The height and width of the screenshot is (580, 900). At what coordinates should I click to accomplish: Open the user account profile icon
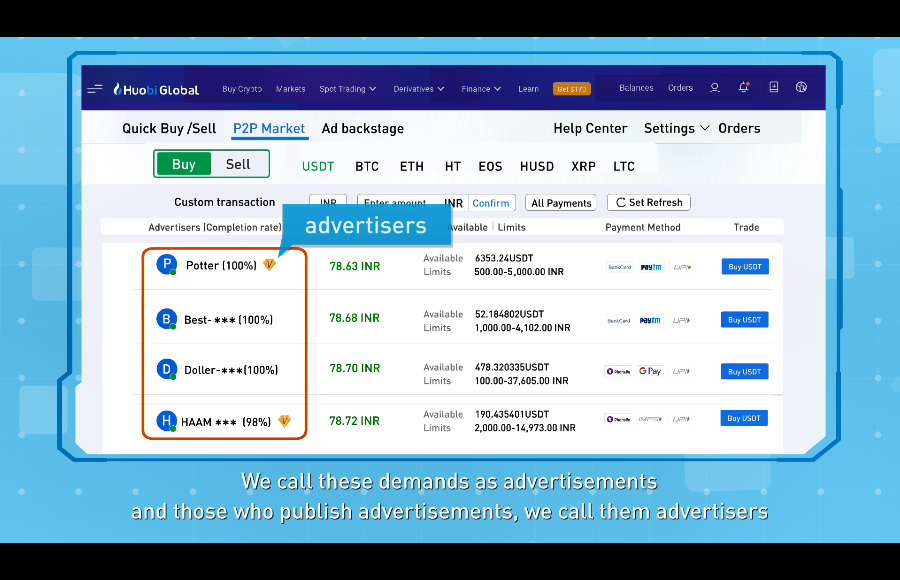pos(715,87)
